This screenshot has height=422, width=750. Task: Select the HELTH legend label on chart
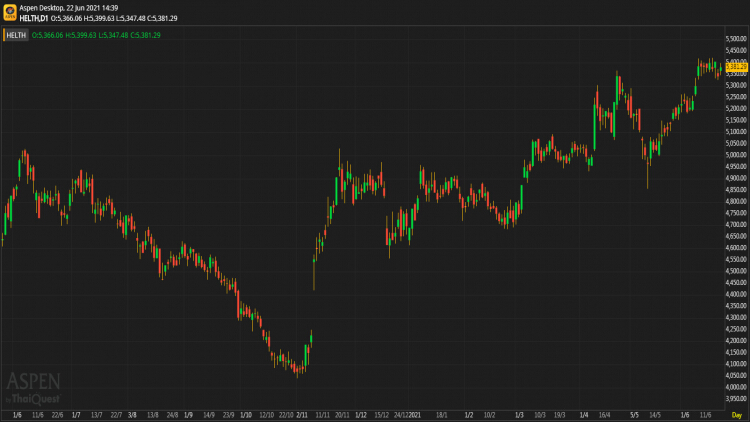(x=16, y=35)
